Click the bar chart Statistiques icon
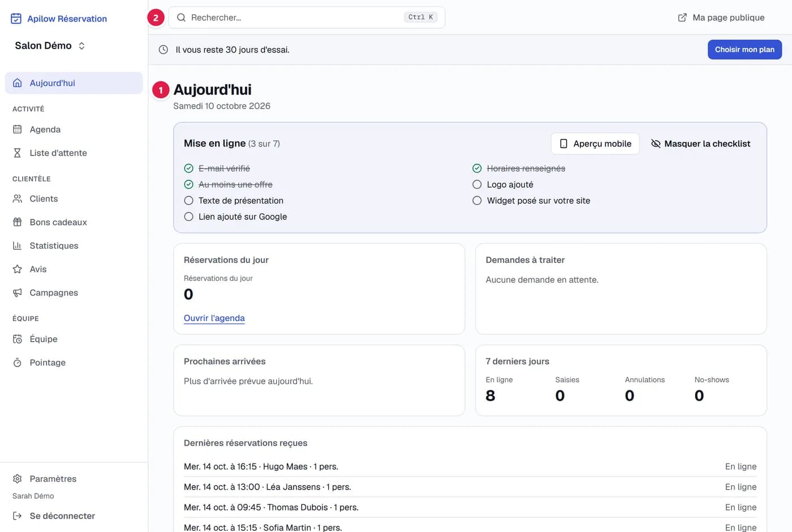Viewport: 792px width, 532px height. pos(18,246)
